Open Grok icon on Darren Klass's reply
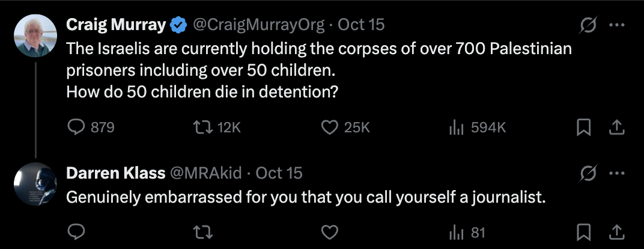Viewport: 644px width, 249px height. tap(586, 174)
